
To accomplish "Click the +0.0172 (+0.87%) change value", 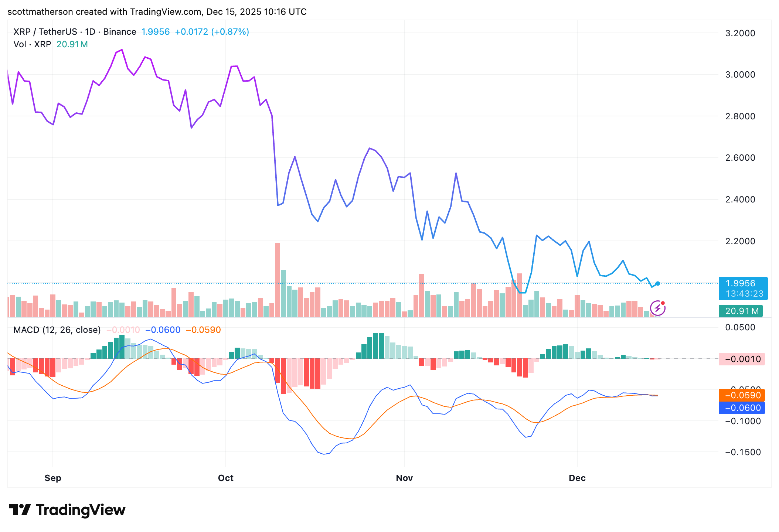I will point(212,32).
